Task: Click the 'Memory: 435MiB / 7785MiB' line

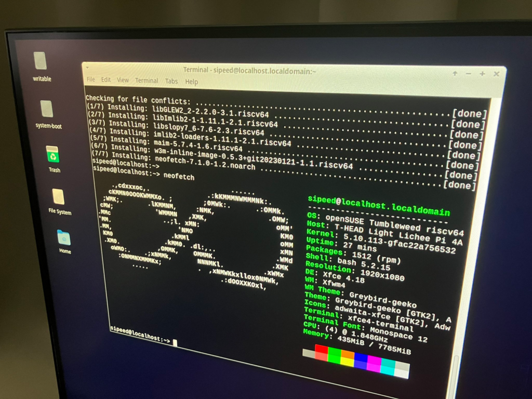Action: tap(356, 341)
